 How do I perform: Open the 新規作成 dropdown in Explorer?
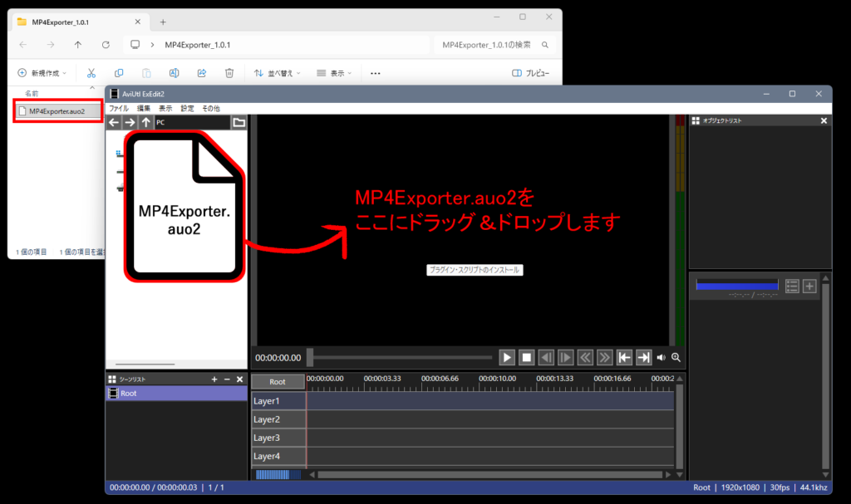click(x=43, y=73)
